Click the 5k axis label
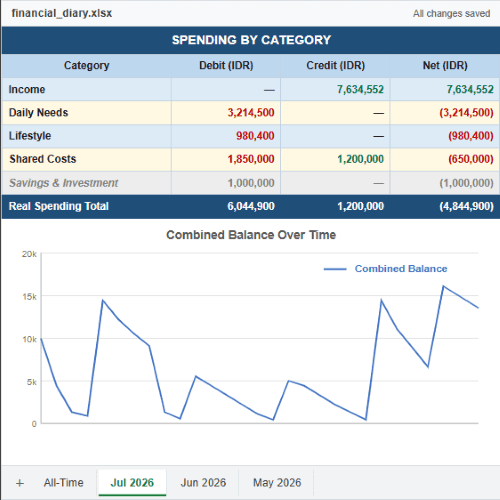Image resolution: width=500 pixels, height=500 pixels. [x=32, y=382]
